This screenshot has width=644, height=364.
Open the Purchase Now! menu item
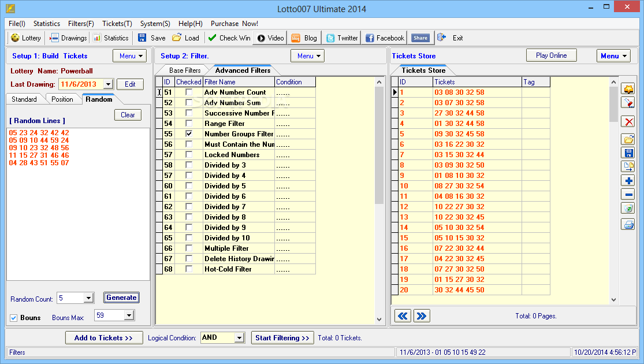[234, 24]
